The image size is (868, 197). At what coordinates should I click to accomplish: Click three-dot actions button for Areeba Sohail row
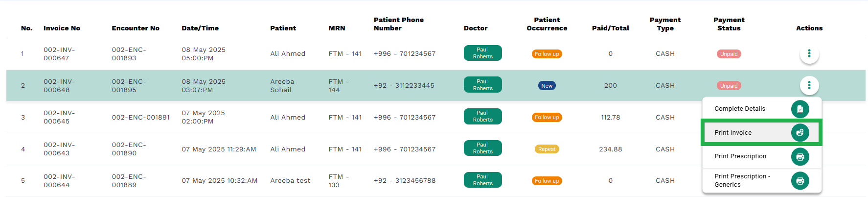[x=809, y=85]
